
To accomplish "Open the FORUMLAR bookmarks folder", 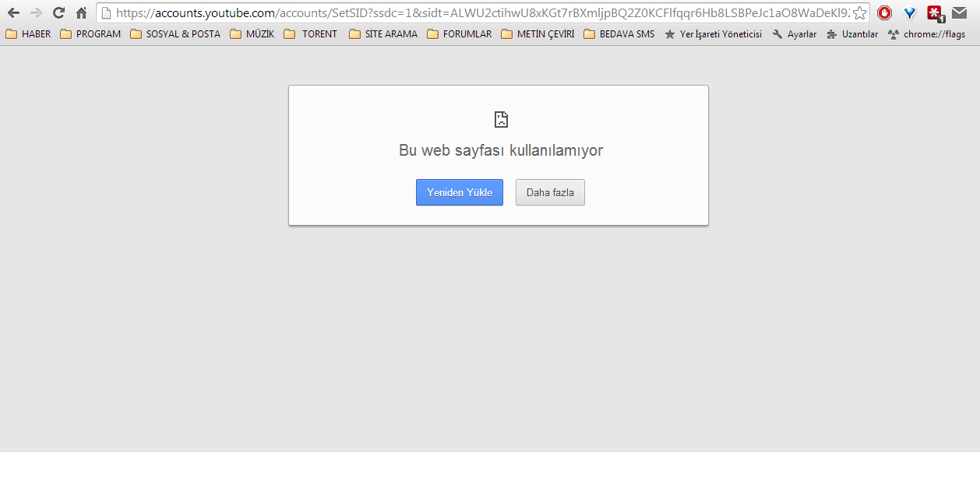I will pos(460,34).
